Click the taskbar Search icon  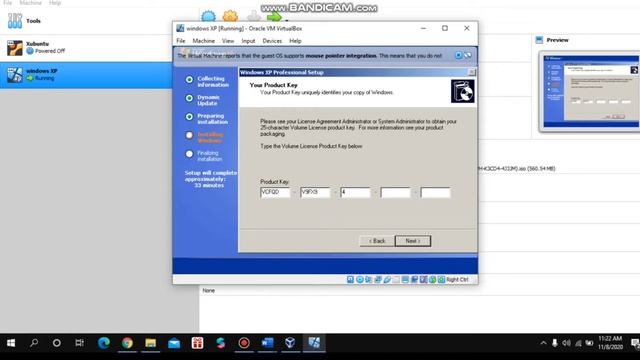tap(34, 343)
